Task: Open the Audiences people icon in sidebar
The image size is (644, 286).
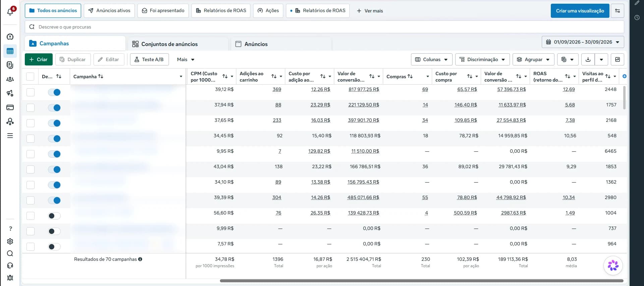Action: [x=10, y=79]
